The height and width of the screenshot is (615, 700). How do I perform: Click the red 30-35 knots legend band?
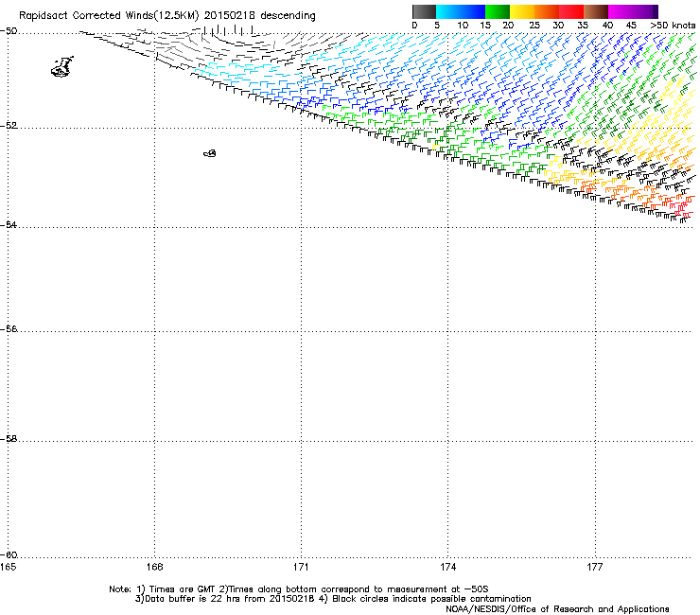(571, 11)
